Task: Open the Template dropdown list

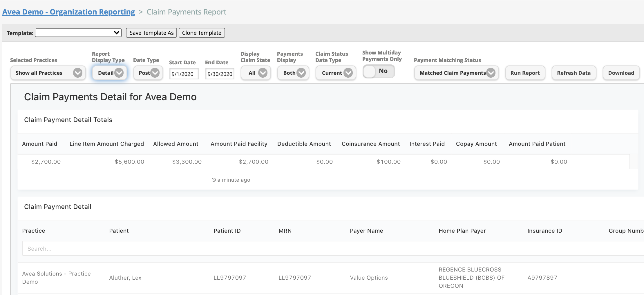Action: [78, 32]
